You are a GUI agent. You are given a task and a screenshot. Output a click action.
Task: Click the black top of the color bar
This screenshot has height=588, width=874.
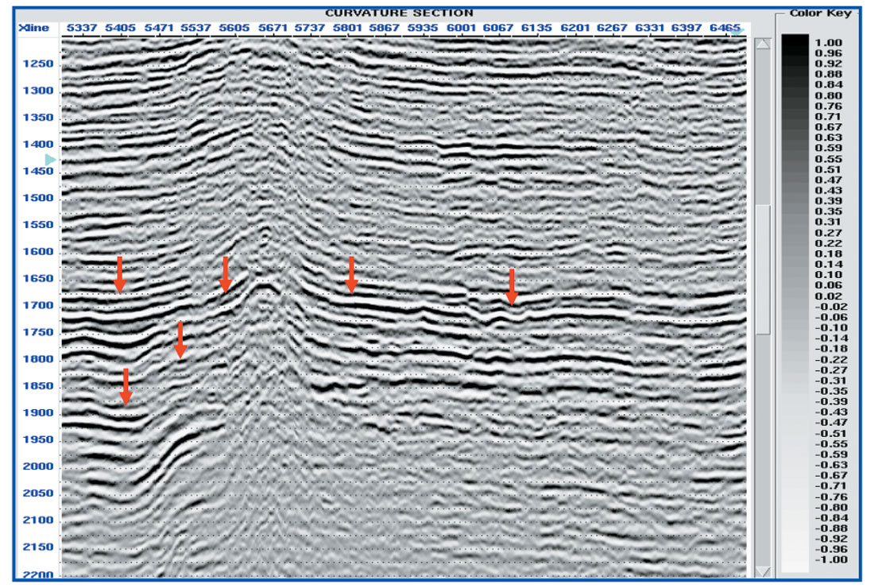pyautogui.click(x=795, y=44)
